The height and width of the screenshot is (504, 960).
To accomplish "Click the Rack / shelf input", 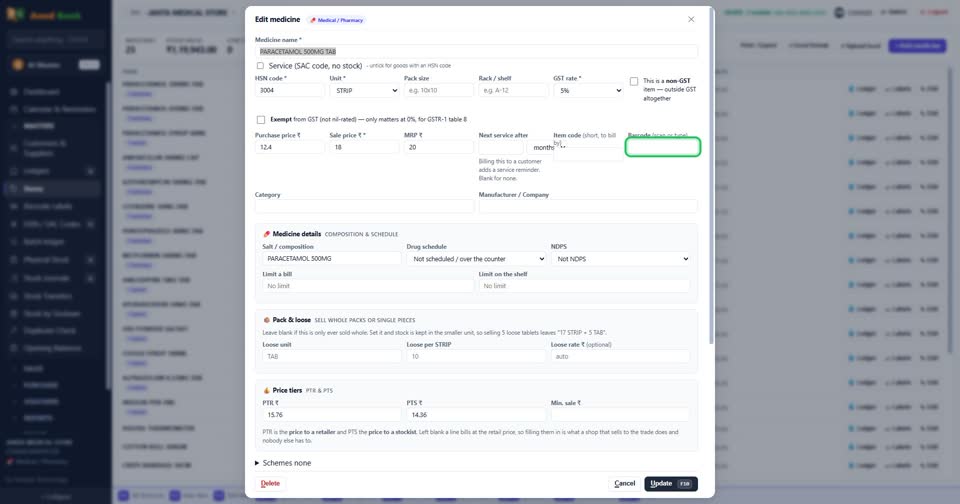I will 513,90.
